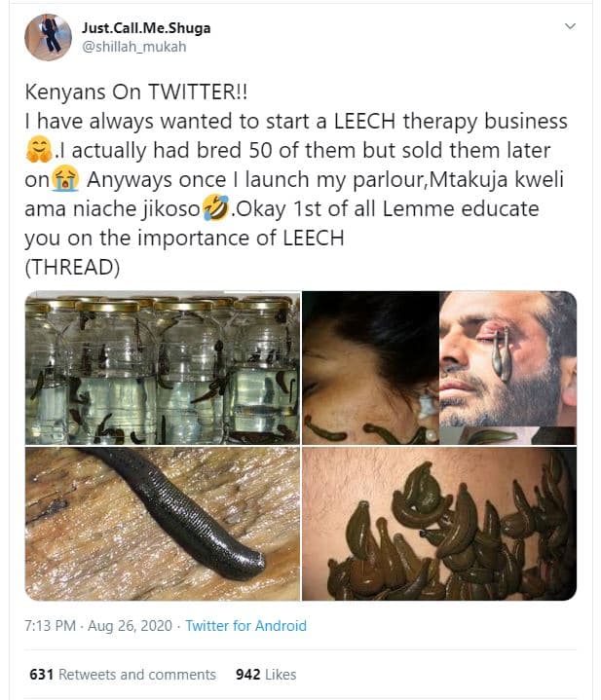Open the leeches in glass jars photo
601x700 pixels.
coord(163,367)
